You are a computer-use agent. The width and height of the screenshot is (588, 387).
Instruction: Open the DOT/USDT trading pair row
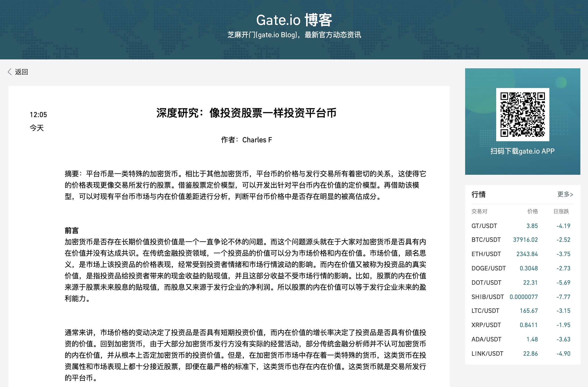(x=522, y=282)
